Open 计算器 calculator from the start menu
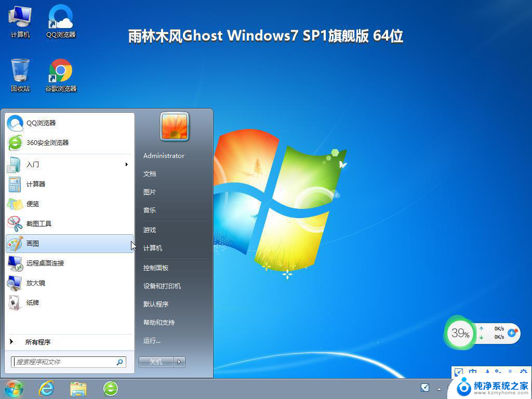This screenshot has width=532, height=399. pyautogui.click(x=70, y=184)
